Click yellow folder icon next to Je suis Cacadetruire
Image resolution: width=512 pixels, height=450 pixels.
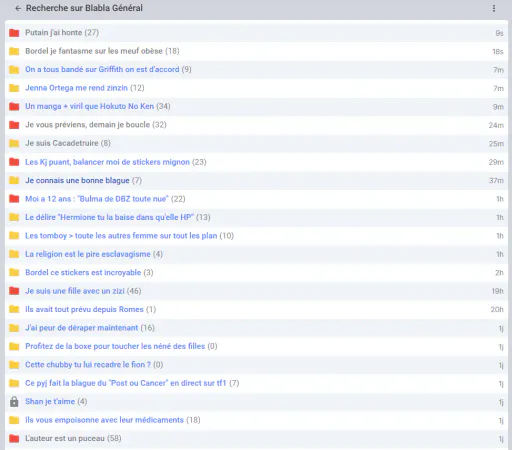(14, 143)
